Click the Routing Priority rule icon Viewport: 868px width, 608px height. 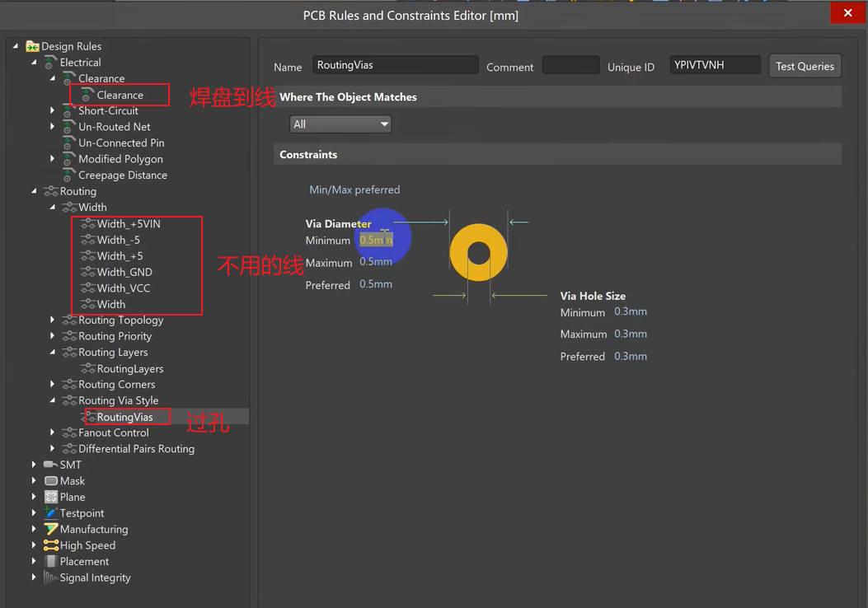[69, 336]
